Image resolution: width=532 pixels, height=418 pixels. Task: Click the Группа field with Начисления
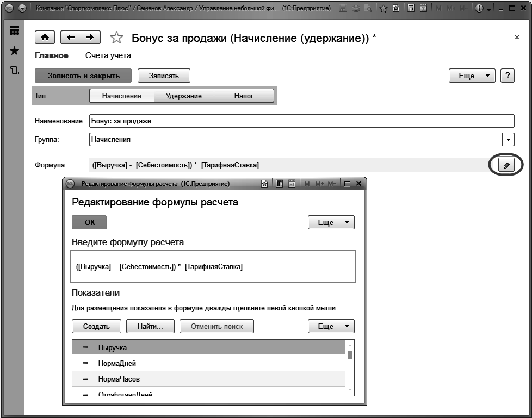point(296,139)
